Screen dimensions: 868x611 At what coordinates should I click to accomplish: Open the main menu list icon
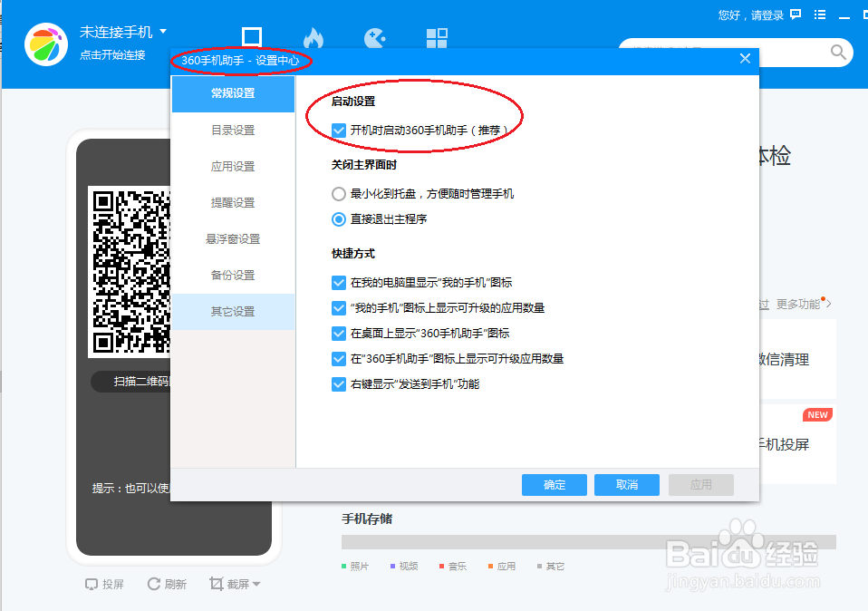click(x=820, y=15)
